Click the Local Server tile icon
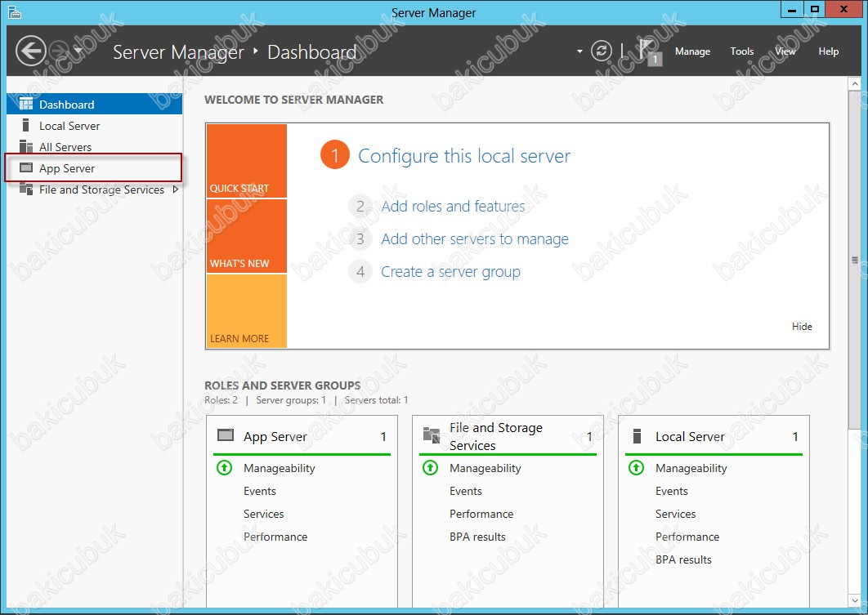 637,436
